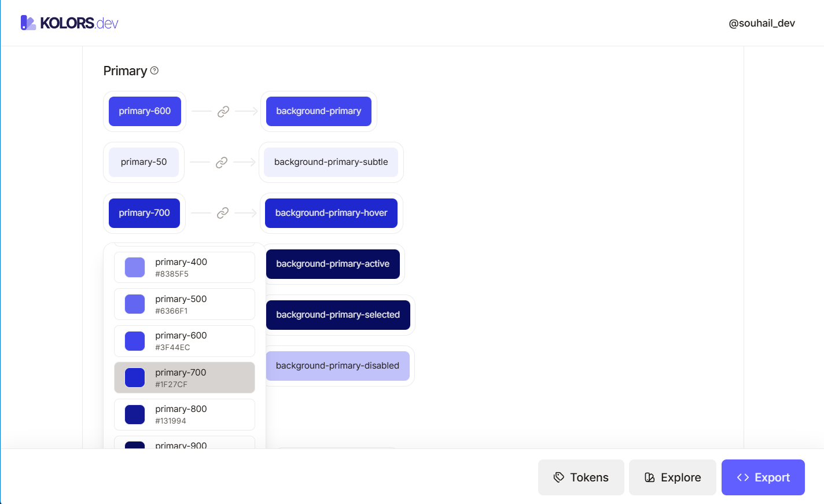Pick primary-800 option #131994

[185, 414]
